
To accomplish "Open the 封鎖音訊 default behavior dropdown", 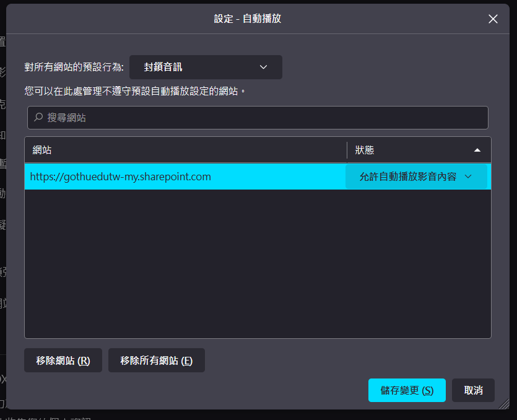I will (205, 67).
